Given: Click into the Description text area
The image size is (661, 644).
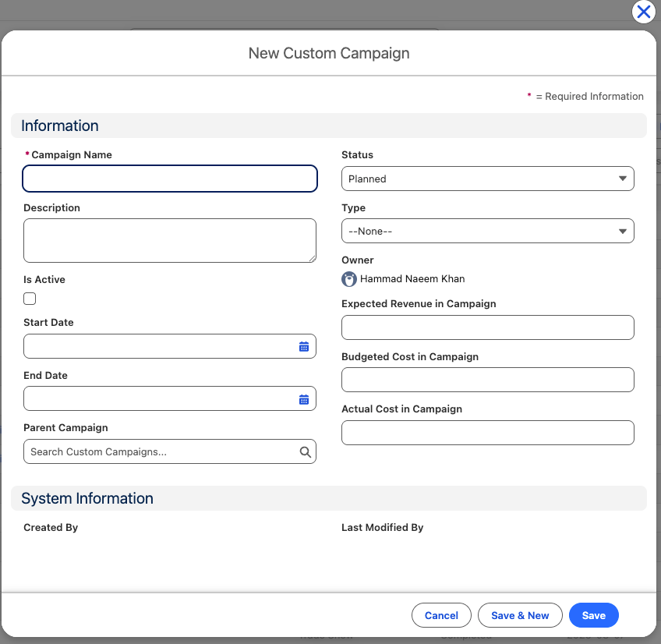Looking at the screenshot, I should point(170,240).
